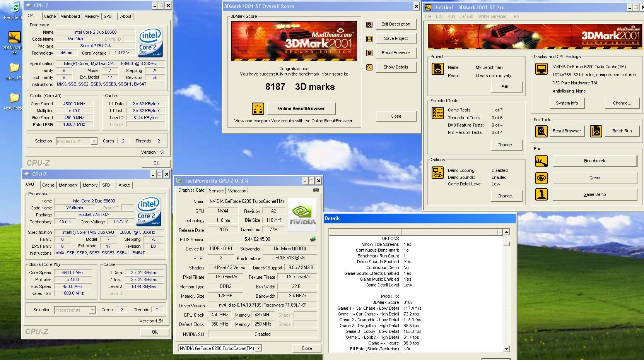Click the GPU-Z BIOS Version field

tap(257, 239)
